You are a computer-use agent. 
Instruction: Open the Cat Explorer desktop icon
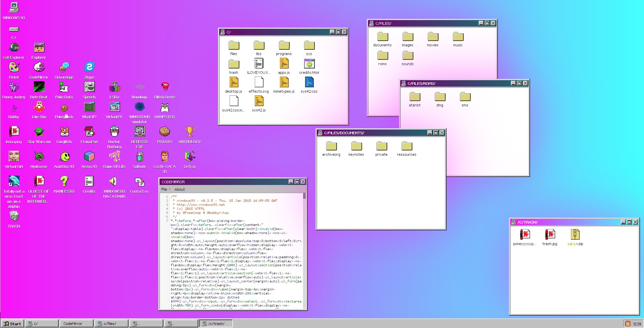tap(14, 48)
